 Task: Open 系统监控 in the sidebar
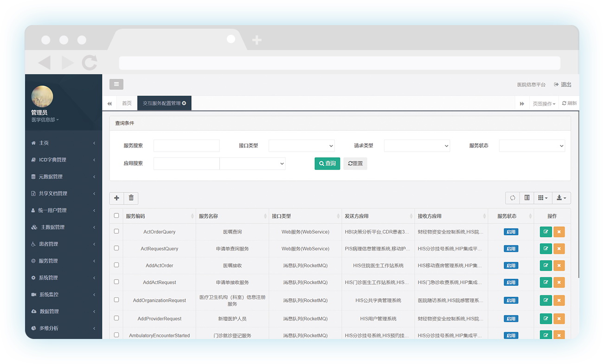(49, 294)
